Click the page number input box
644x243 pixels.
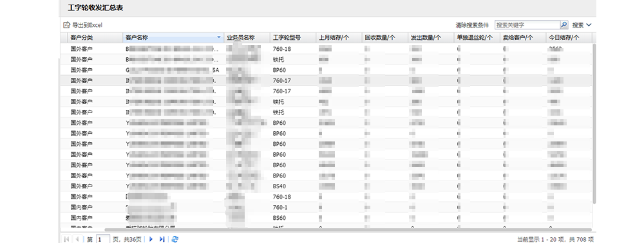(102, 239)
